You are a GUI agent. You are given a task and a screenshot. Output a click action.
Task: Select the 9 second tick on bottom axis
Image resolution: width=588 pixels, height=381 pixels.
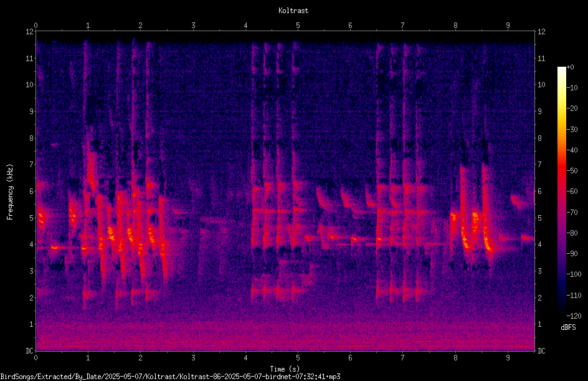click(508, 358)
